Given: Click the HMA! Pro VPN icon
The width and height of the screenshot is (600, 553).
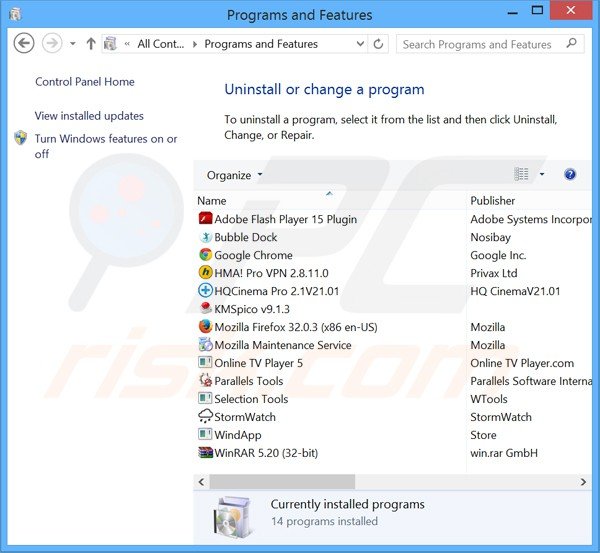Looking at the screenshot, I should click(x=205, y=273).
